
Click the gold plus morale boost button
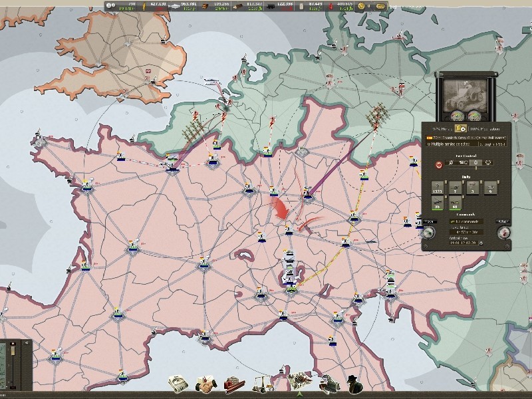pyautogui.click(x=461, y=128)
